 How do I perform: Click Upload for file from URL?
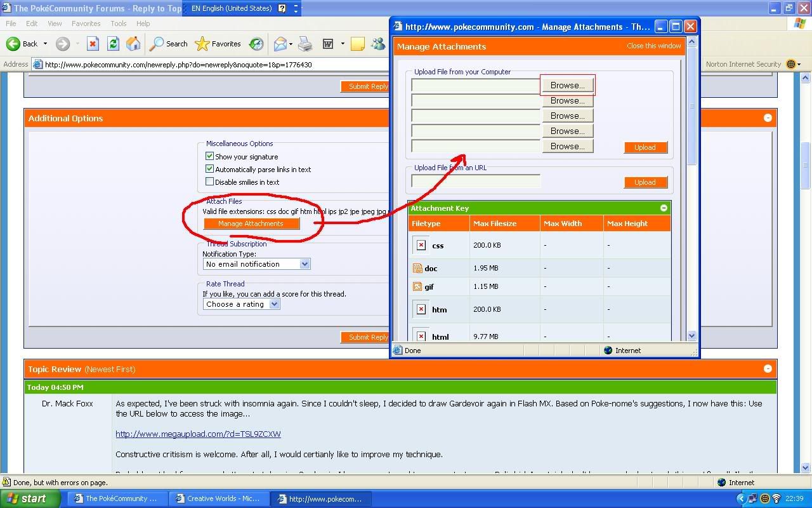[x=645, y=182]
